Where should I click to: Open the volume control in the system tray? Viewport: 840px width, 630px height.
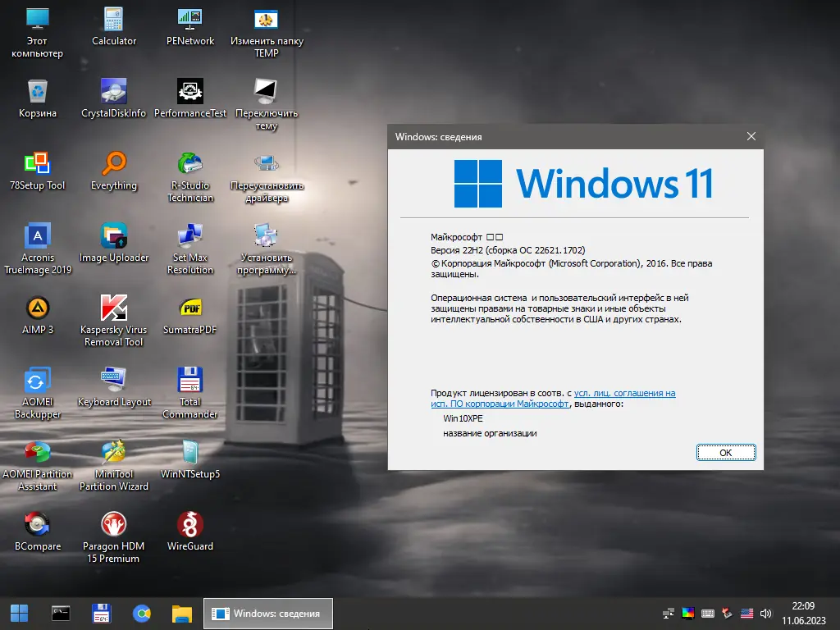pos(765,613)
